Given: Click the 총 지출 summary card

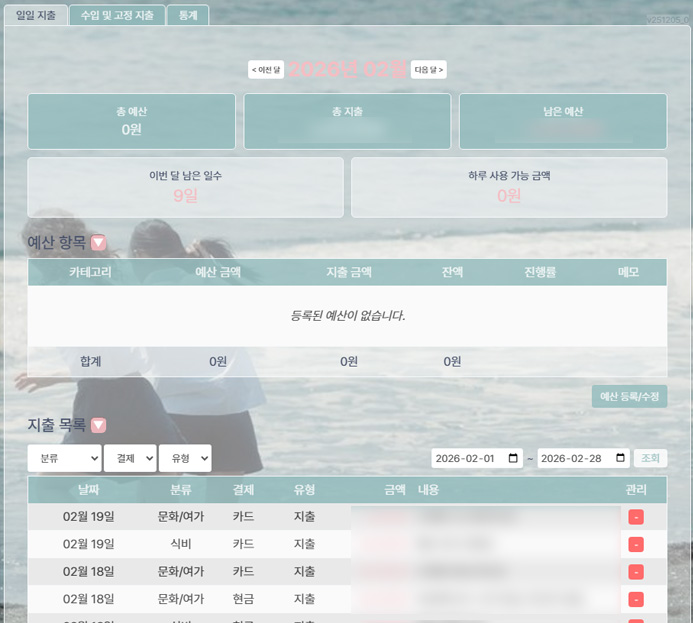Looking at the screenshot, I should point(347,121).
